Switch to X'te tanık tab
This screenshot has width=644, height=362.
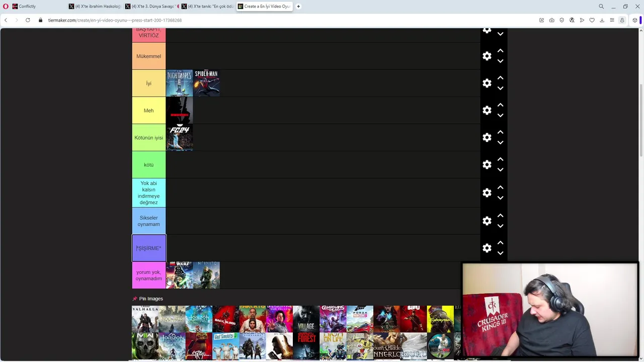click(207, 7)
